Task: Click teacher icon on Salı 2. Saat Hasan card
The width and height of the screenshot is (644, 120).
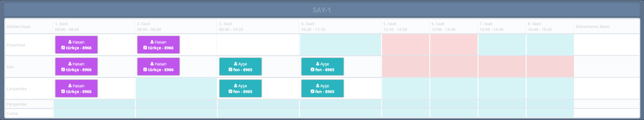Action: click(152, 64)
